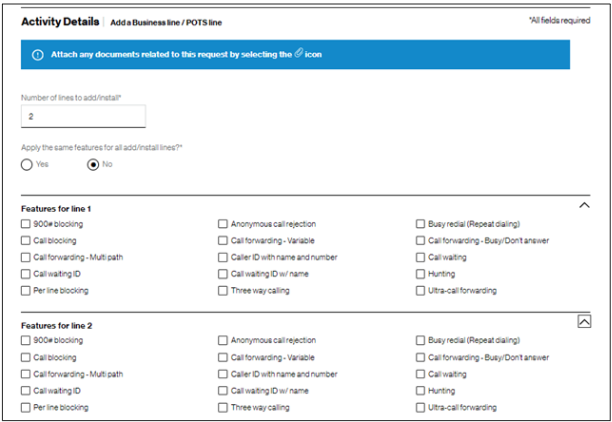Click the Number of lines input field
612x422 pixels.
[83, 117]
